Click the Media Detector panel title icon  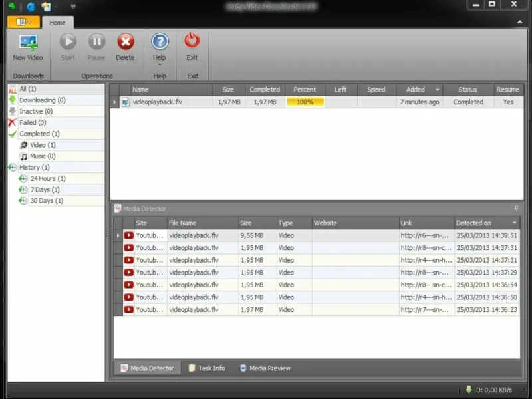(x=118, y=209)
